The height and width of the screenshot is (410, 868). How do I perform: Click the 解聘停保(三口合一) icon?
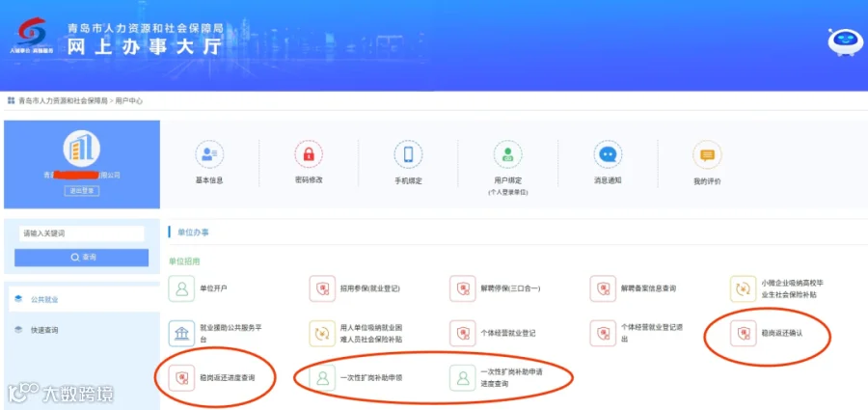(463, 288)
